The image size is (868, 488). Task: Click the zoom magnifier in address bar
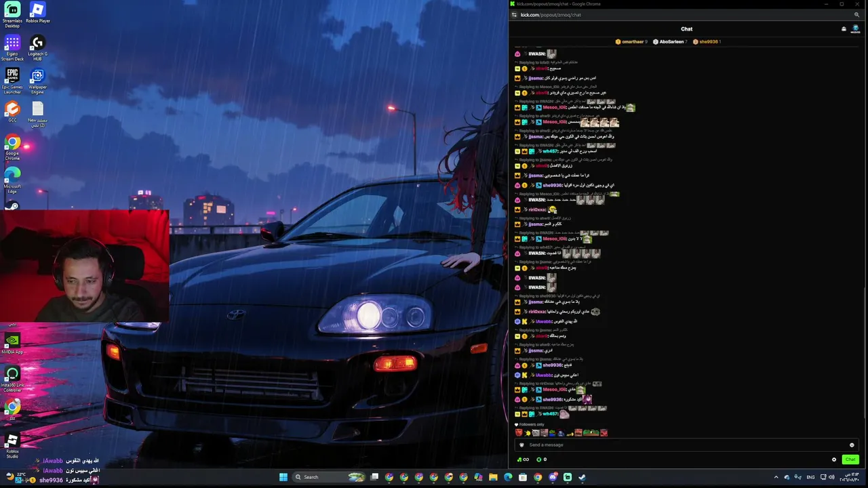[x=856, y=15]
